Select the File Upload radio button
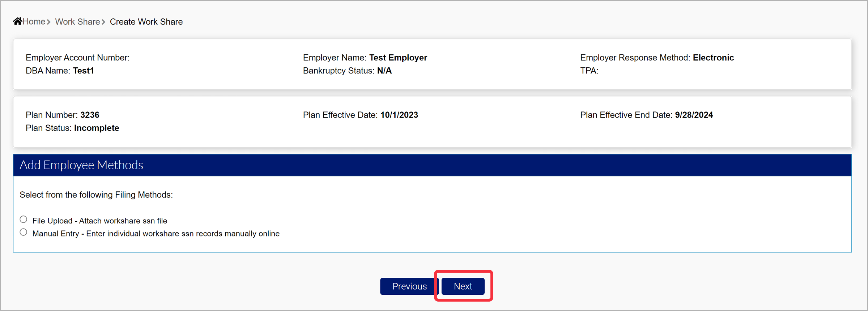 24,220
